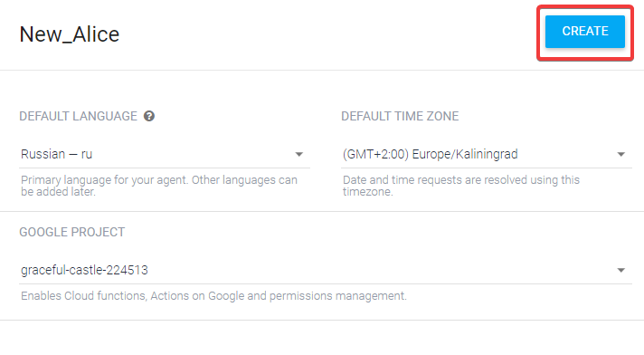Open the help icon beside Default Language

(149, 117)
